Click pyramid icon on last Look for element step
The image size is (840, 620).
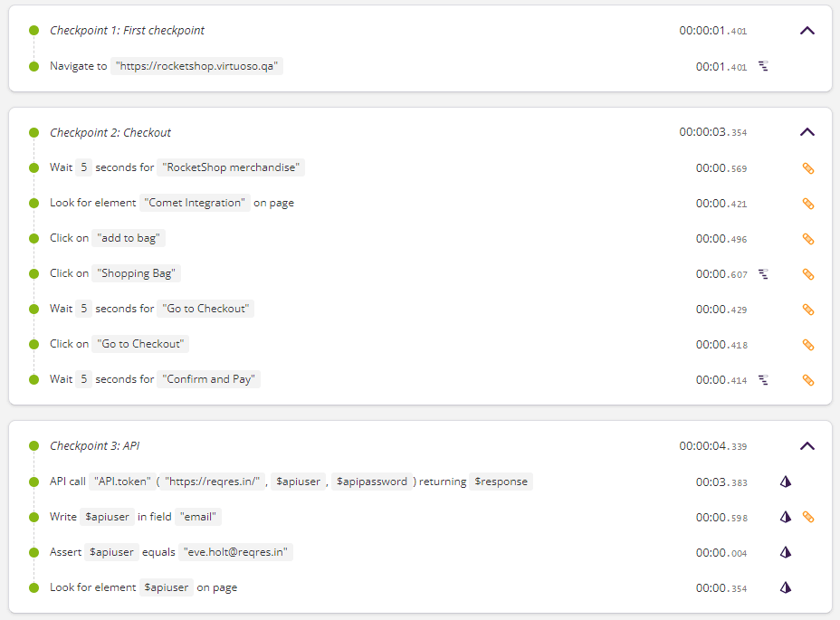[x=786, y=587]
